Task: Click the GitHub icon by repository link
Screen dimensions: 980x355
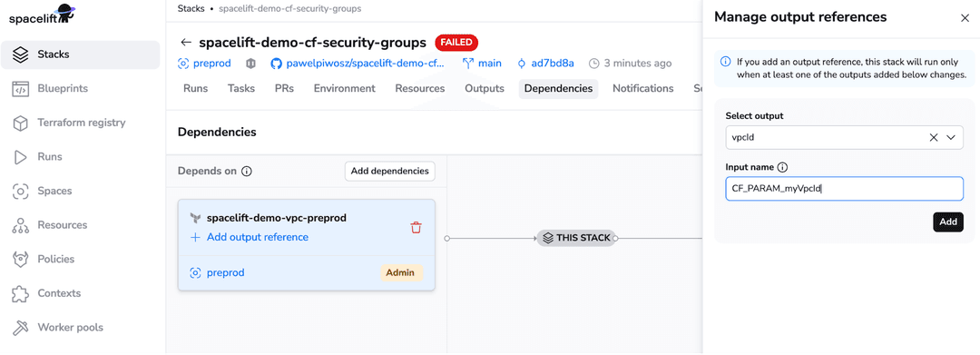Action: [x=276, y=64]
